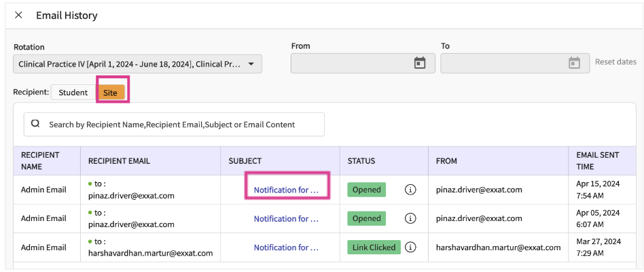644x272 pixels.
Task: Open the Mar 27 Notification subject link
Action: click(x=286, y=247)
